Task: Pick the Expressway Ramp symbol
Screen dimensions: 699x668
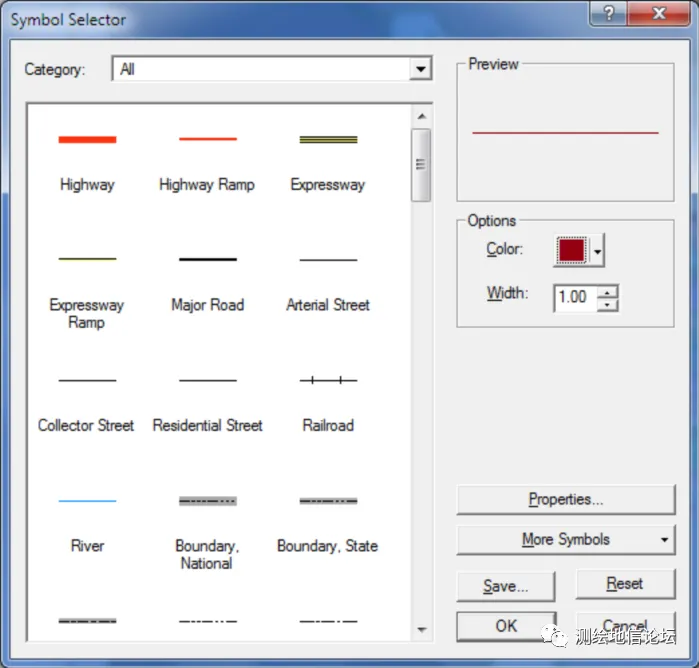Action: [x=87, y=259]
